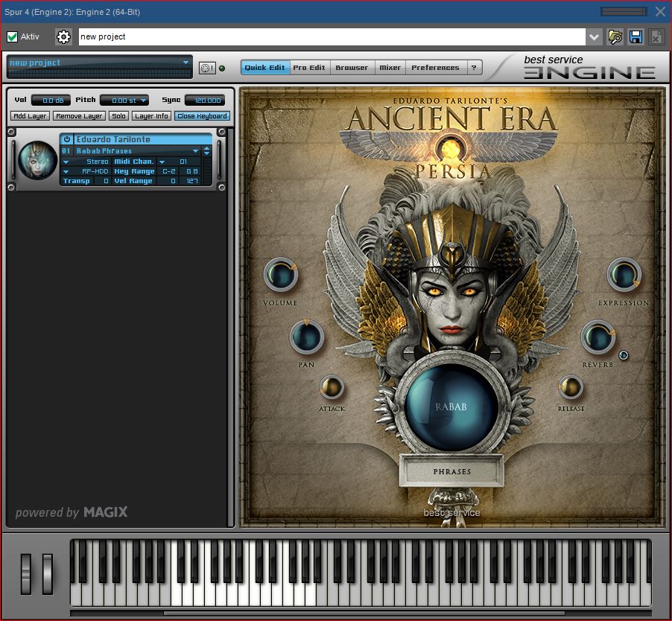The height and width of the screenshot is (621, 672).
Task: Click the Phrases plate button
Action: [x=451, y=471]
